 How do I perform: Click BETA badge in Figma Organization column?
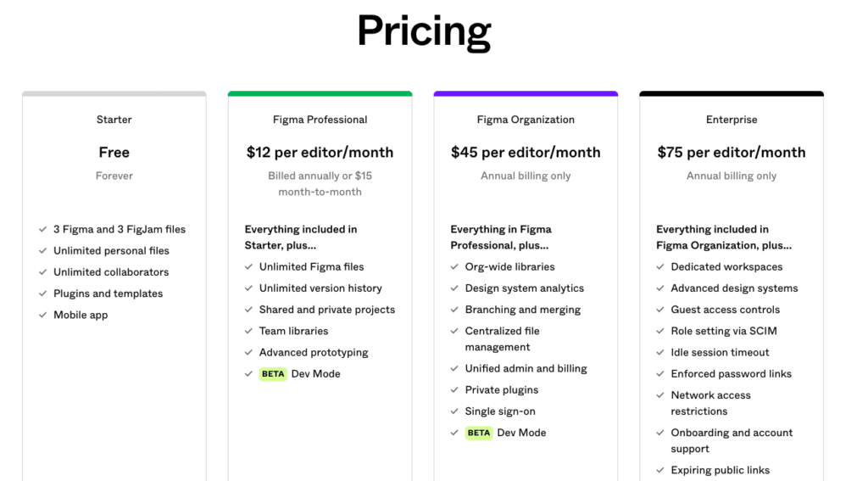click(479, 433)
